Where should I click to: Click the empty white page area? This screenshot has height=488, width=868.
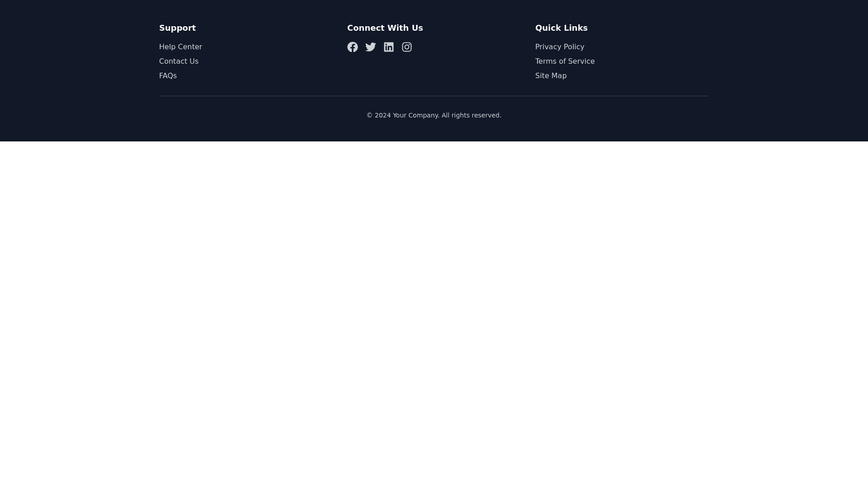(x=434, y=312)
